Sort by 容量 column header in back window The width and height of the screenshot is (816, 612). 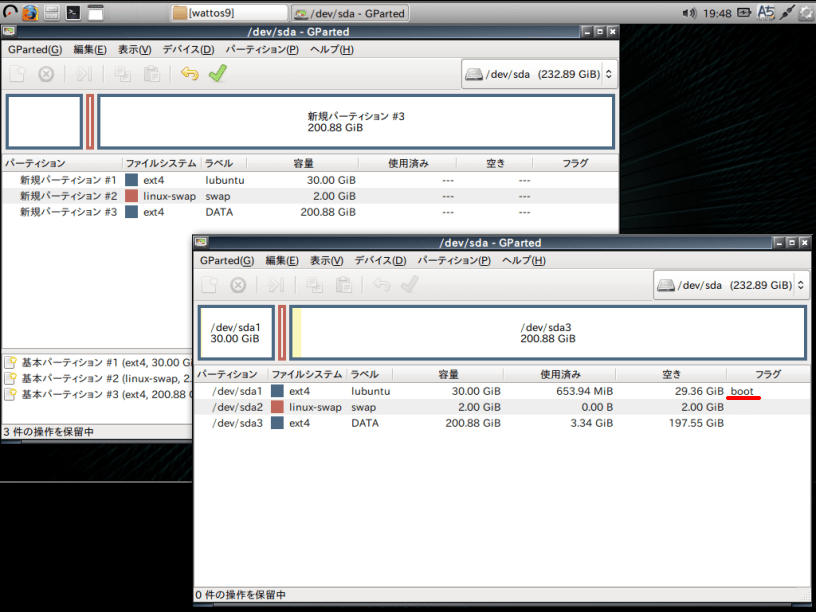tap(303, 163)
